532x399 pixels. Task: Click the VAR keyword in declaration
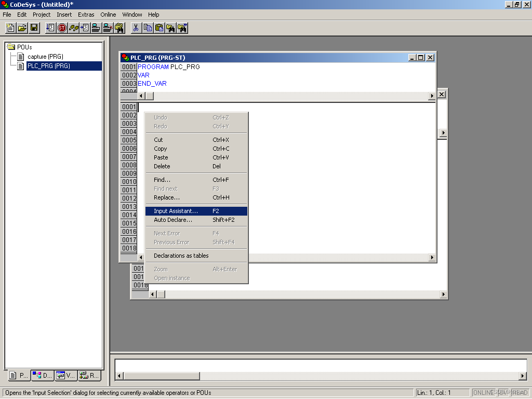click(143, 75)
